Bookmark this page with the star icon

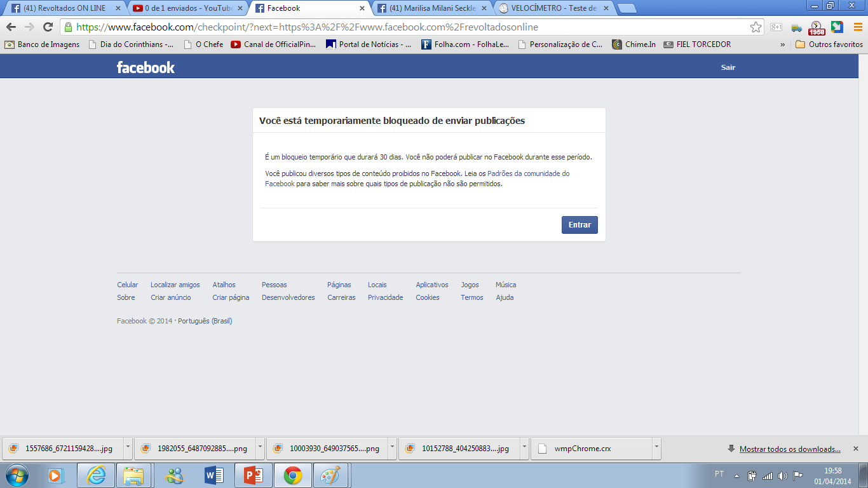[x=756, y=27]
